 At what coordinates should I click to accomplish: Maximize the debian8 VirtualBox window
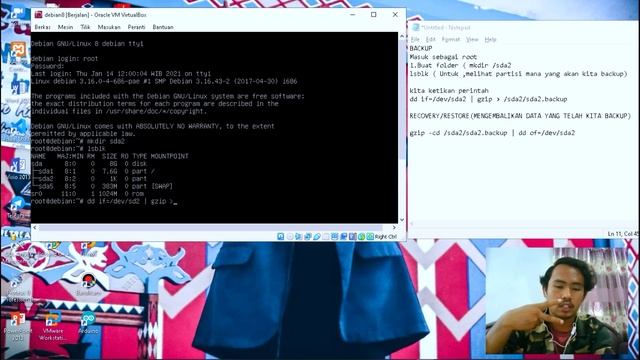pos(373,15)
